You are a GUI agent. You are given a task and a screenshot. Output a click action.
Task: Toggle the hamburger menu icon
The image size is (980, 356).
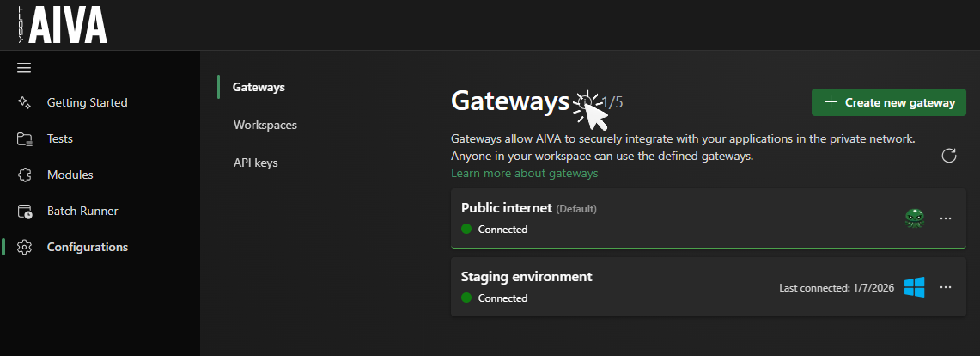pos(24,68)
